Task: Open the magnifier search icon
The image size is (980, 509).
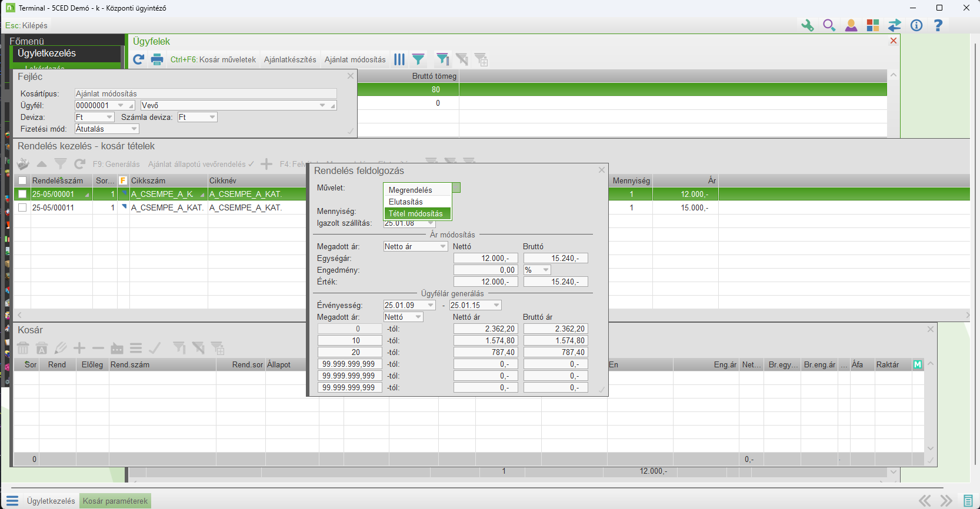Action: tap(829, 25)
